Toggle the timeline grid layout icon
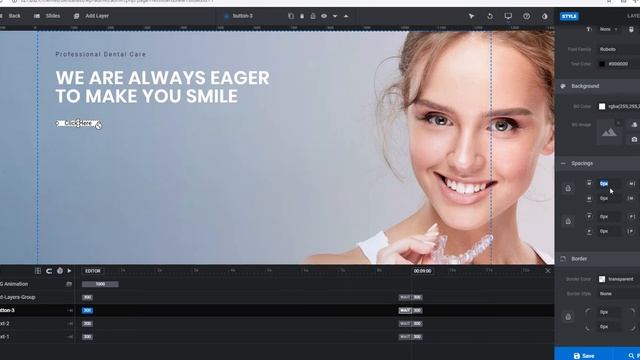640x360 pixels. click(x=38, y=271)
